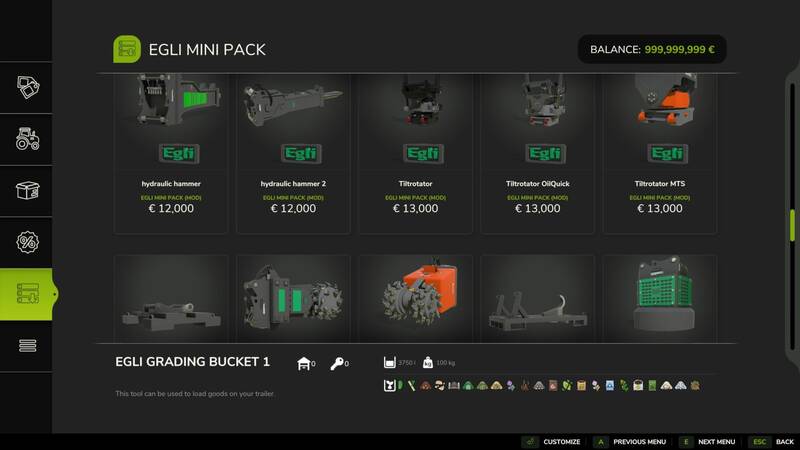Select the hydraulic hammer item card
800x450 pixels.
coord(171,154)
